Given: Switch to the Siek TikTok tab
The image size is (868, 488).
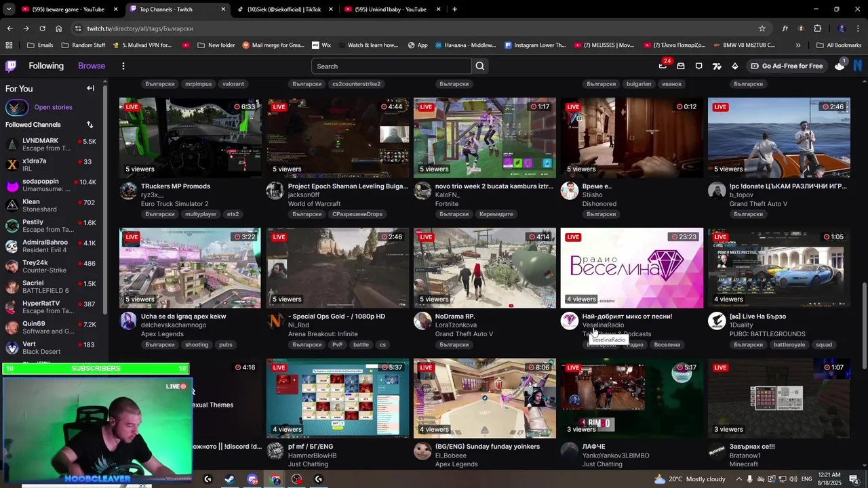Looking at the screenshot, I should pyautogui.click(x=284, y=9).
